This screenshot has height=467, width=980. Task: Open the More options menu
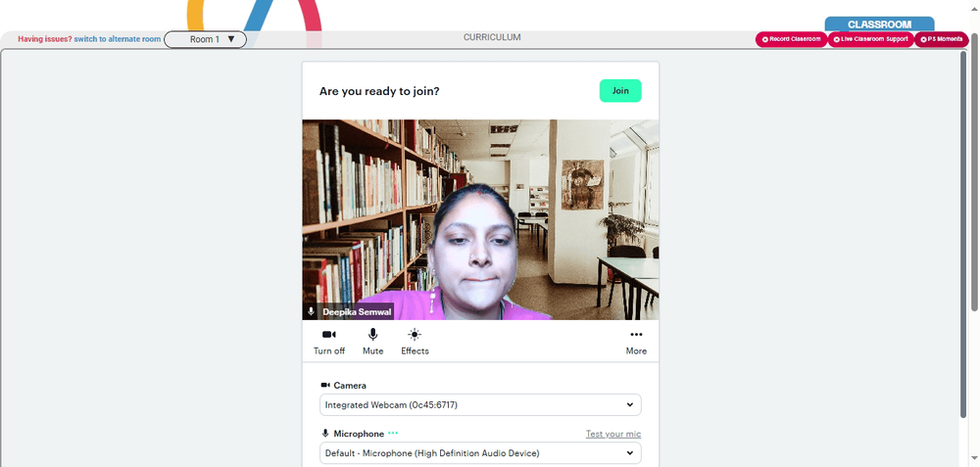click(636, 342)
